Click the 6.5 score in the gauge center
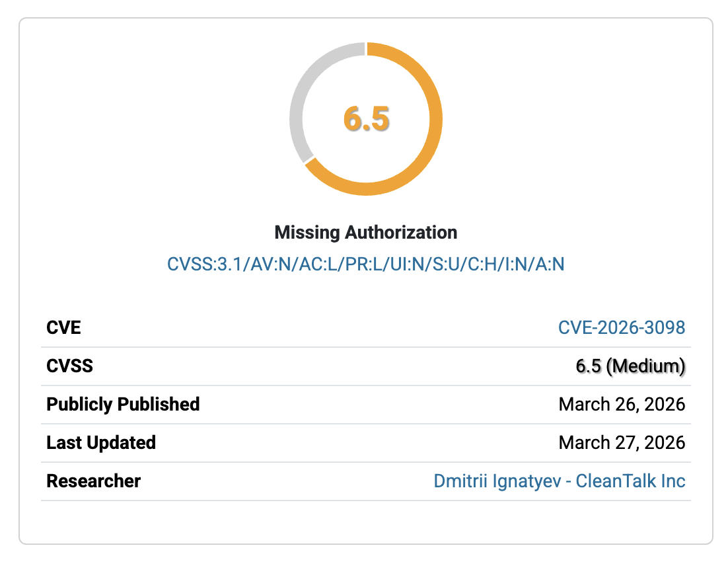 (366, 119)
